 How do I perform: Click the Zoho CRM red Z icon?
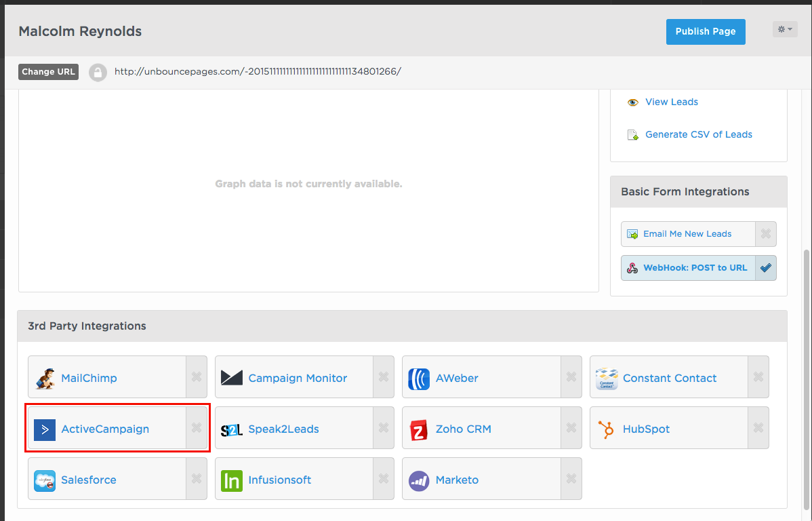click(418, 430)
